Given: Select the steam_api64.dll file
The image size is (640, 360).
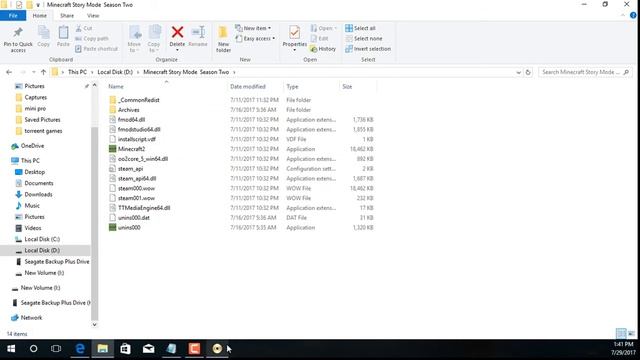Looking at the screenshot, I should (x=137, y=178).
